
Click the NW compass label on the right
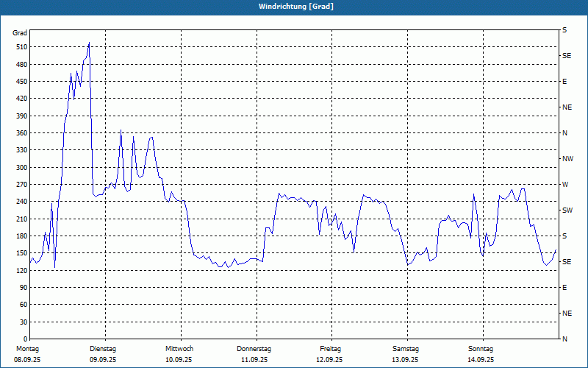[567, 159]
